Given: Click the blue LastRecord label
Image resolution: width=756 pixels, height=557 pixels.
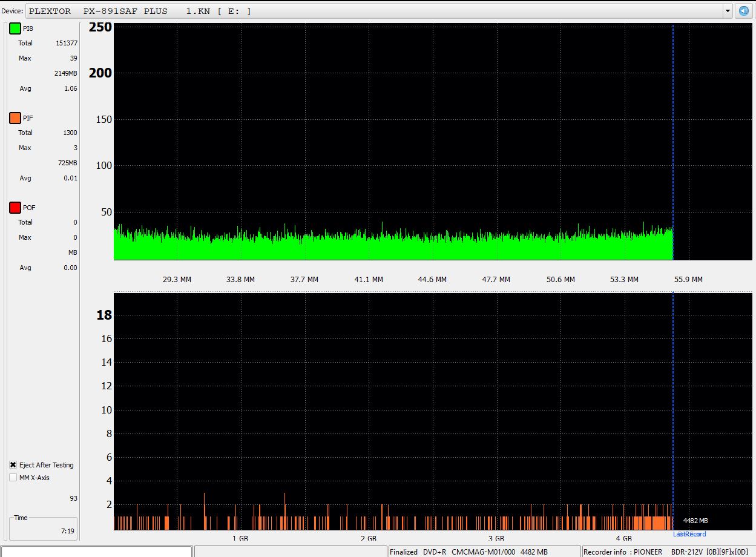Looking at the screenshot, I should [689, 534].
